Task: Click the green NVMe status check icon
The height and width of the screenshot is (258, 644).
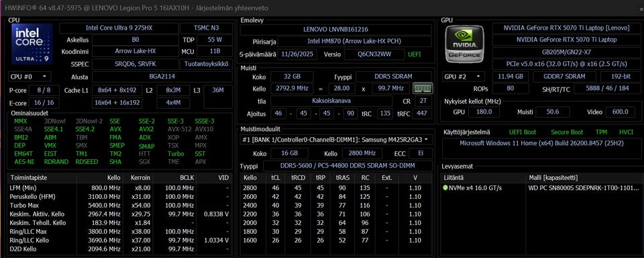Action: pos(445,187)
